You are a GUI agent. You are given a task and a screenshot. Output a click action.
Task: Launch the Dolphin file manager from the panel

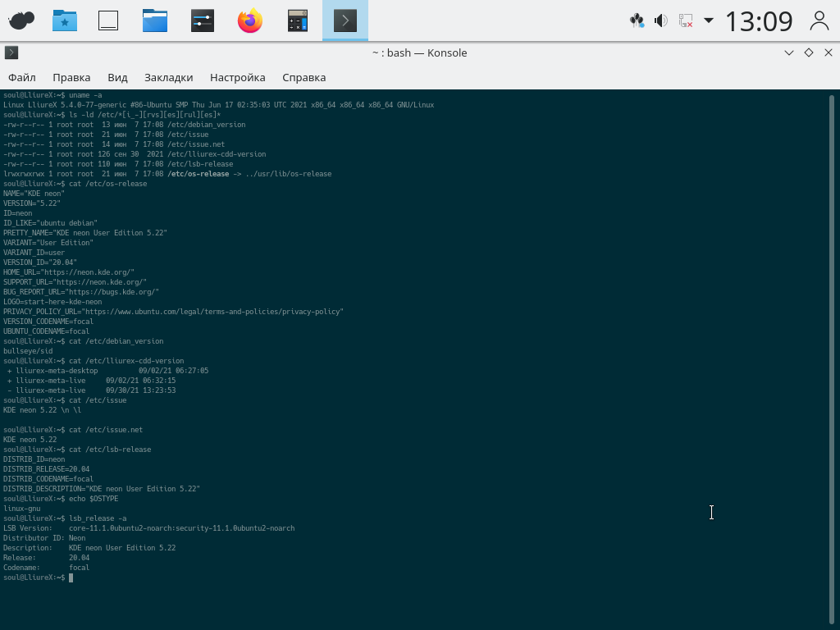(x=155, y=21)
